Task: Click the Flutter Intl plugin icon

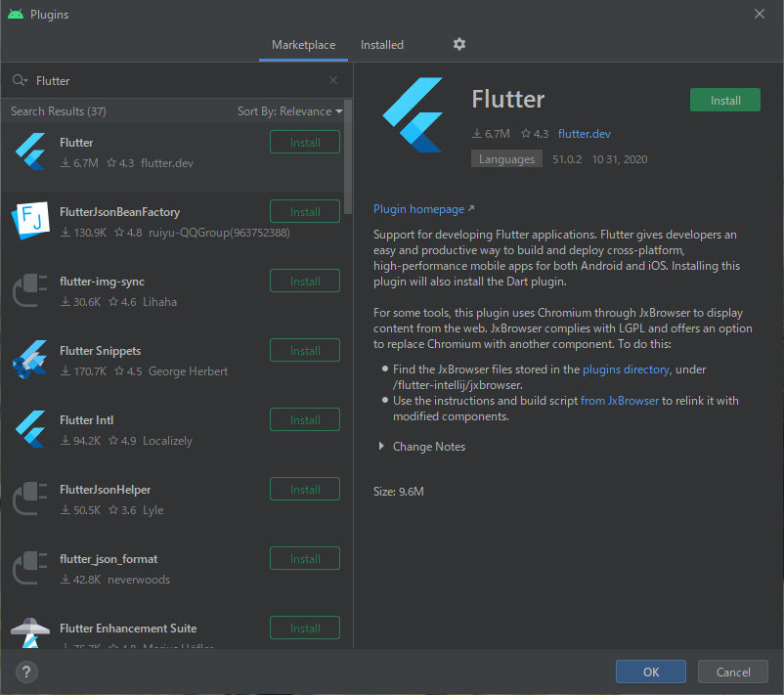Action: (x=30, y=429)
